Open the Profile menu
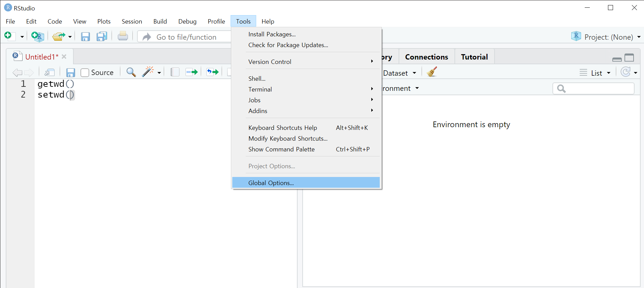 point(216,21)
